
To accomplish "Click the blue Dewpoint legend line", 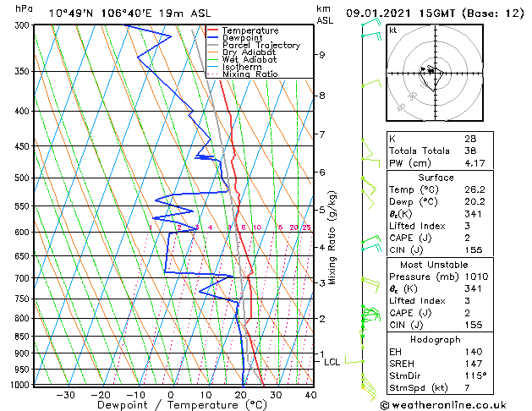I will 212,38.
